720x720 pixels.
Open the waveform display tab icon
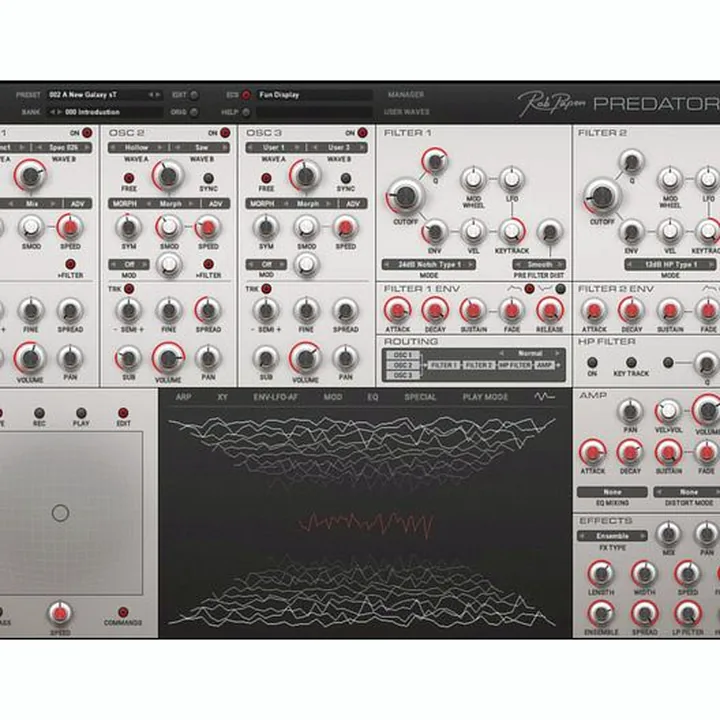544,397
